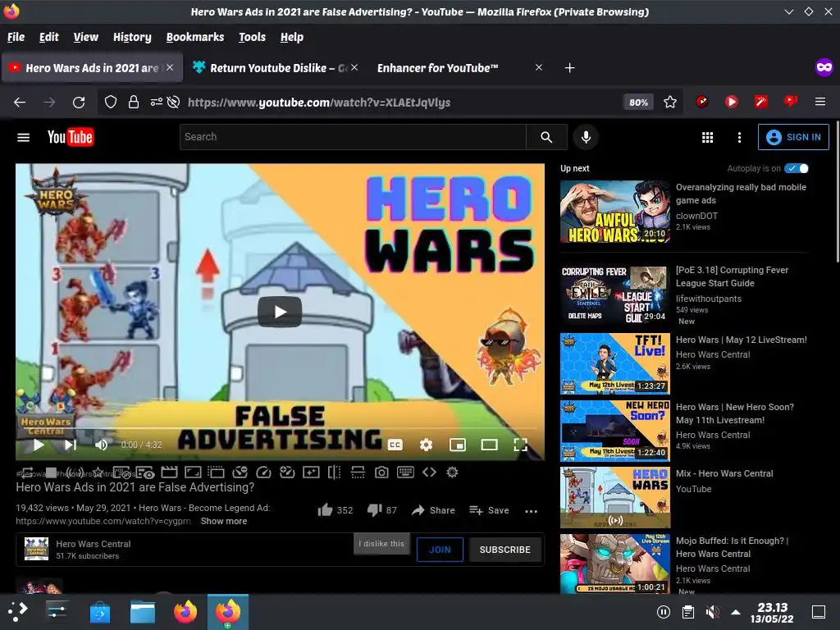
Task: Toggle fullscreen on the video player
Action: (521, 445)
